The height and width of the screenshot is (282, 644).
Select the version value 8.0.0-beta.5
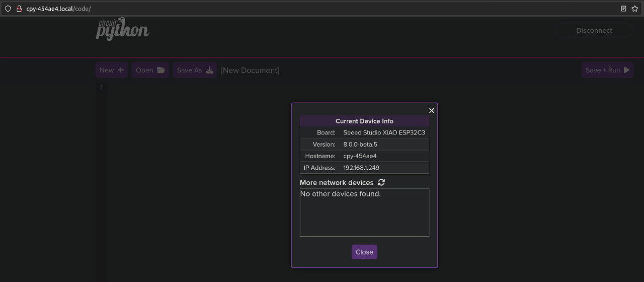pyautogui.click(x=360, y=145)
